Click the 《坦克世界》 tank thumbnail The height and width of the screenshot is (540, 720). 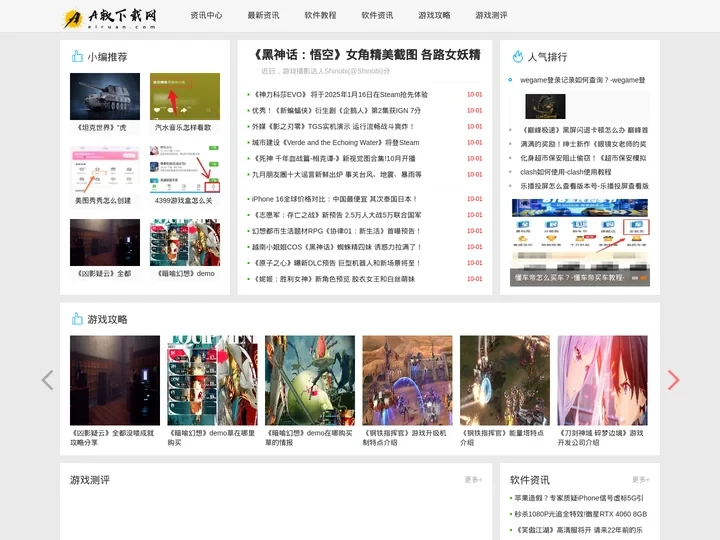click(x=105, y=96)
